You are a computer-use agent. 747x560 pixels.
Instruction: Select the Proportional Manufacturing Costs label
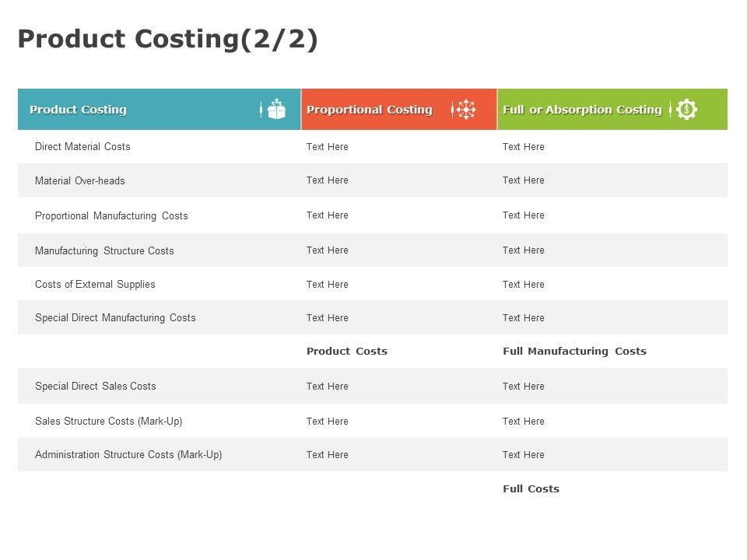coord(111,215)
